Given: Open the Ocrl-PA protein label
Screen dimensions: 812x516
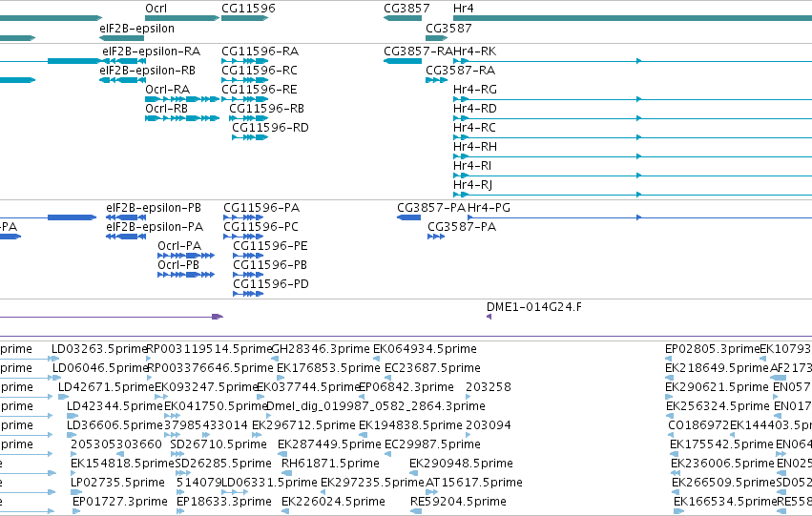Looking at the screenshot, I should 179,246.
